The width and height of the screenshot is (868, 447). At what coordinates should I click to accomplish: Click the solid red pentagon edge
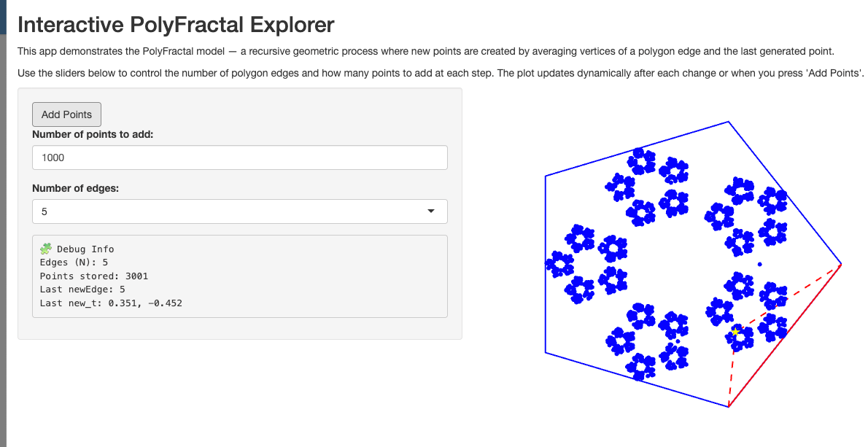785,335
